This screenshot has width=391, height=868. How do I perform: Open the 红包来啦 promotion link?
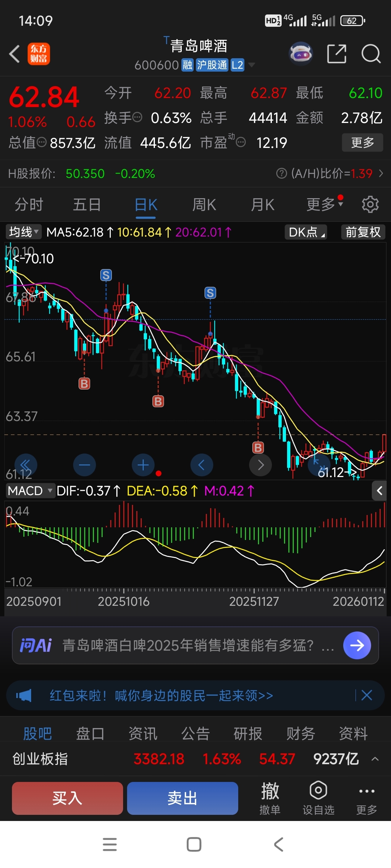click(161, 695)
